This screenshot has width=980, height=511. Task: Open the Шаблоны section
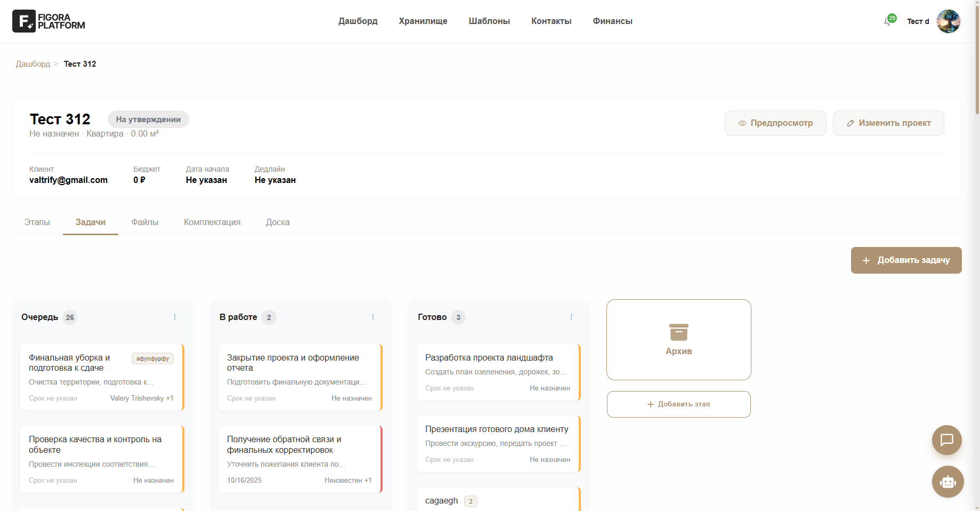tap(489, 21)
